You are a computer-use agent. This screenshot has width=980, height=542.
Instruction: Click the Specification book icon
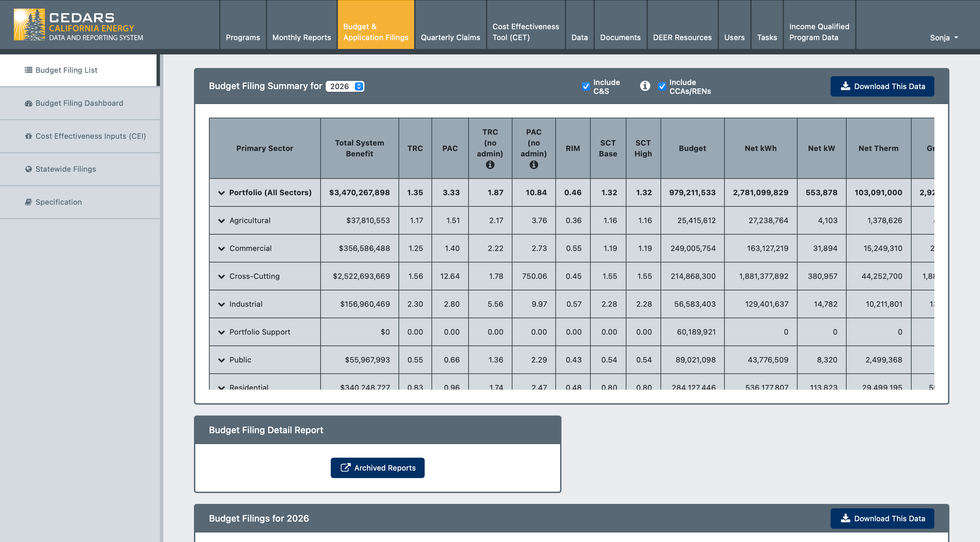28,202
